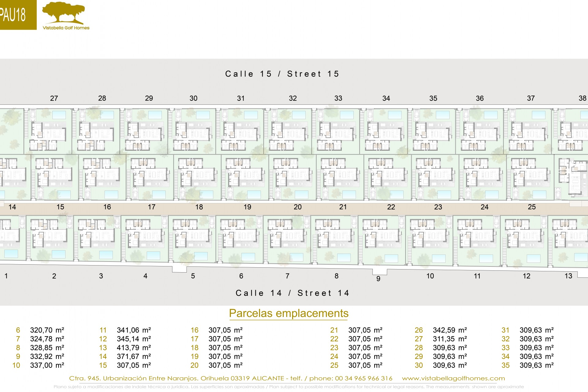This screenshot has width=588, height=392.
Task: Select the plot number 32 label
Action: (293, 98)
